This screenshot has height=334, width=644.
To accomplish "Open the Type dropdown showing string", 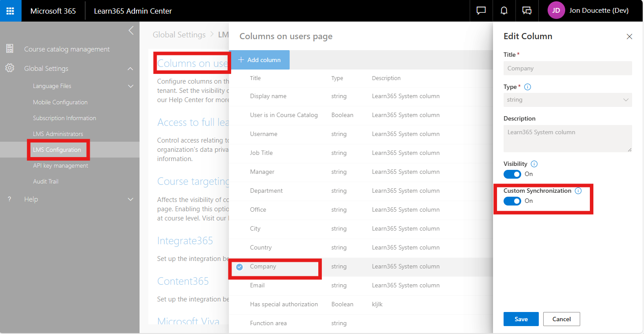I will click(568, 100).
